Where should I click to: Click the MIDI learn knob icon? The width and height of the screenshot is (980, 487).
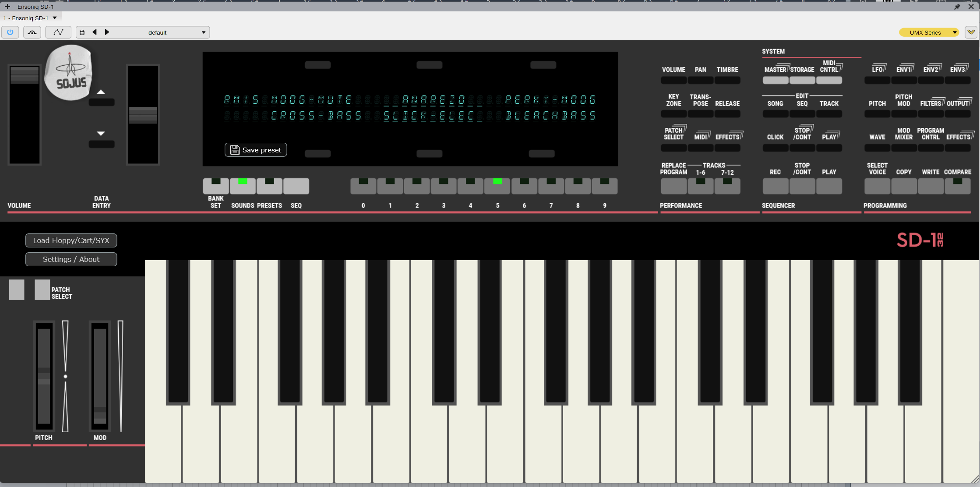pos(32,32)
